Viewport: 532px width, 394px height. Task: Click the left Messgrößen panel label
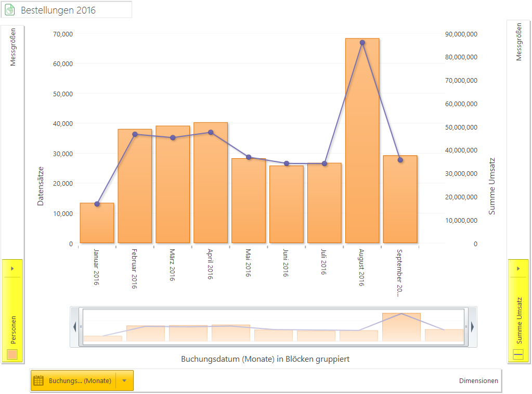pos(12,47)
